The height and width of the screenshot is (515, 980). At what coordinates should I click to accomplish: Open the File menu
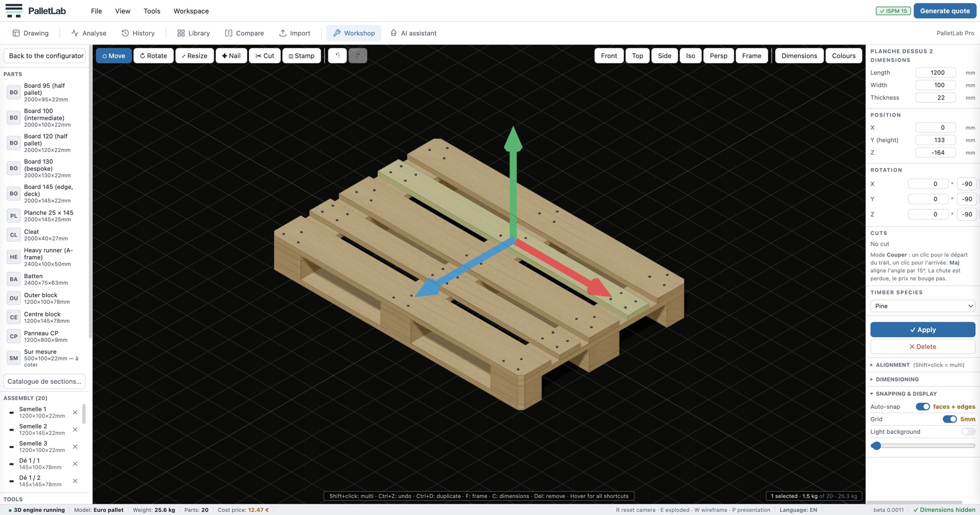[x=96, y=11]
